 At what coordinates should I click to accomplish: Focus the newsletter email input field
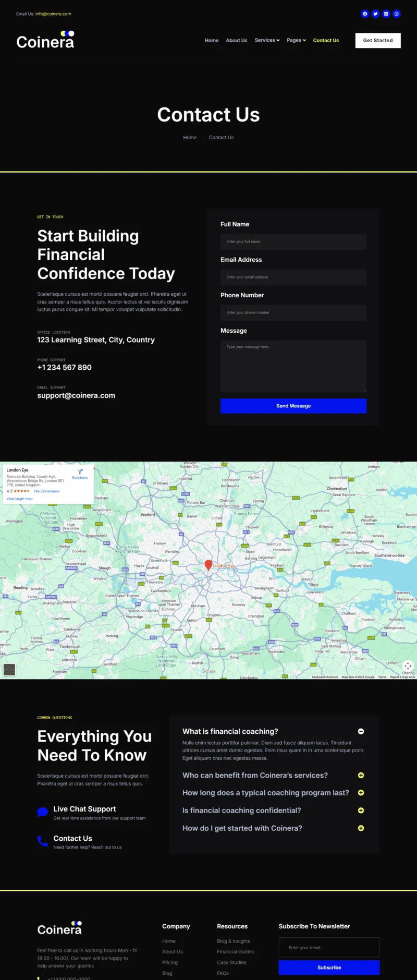pos(329,948)
